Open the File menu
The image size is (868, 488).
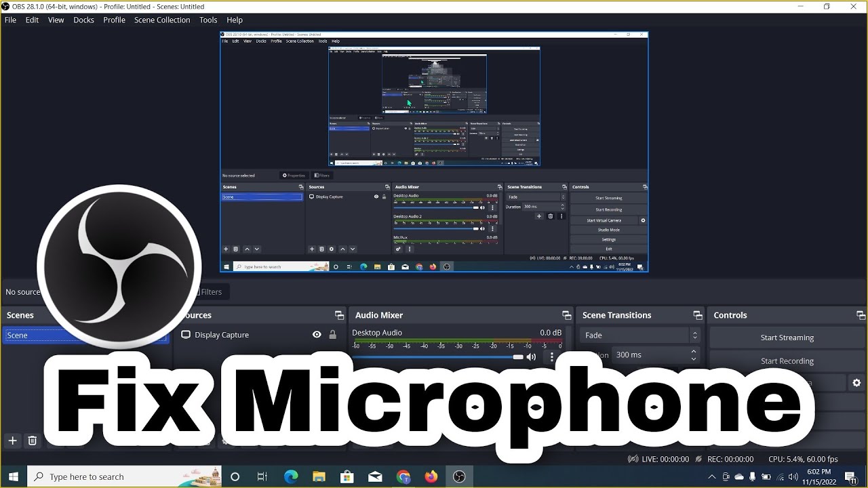point(10,20)
